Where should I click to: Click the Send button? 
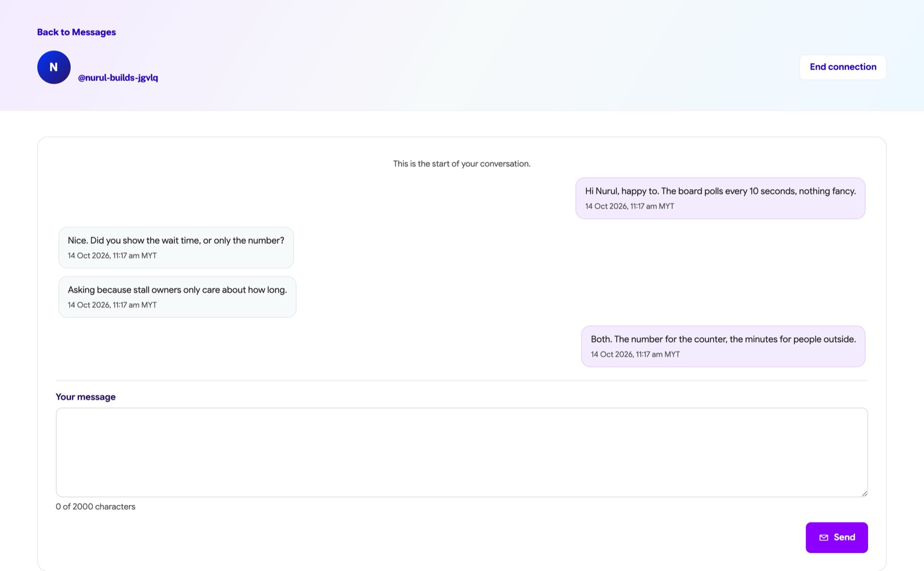pos(837,537)
